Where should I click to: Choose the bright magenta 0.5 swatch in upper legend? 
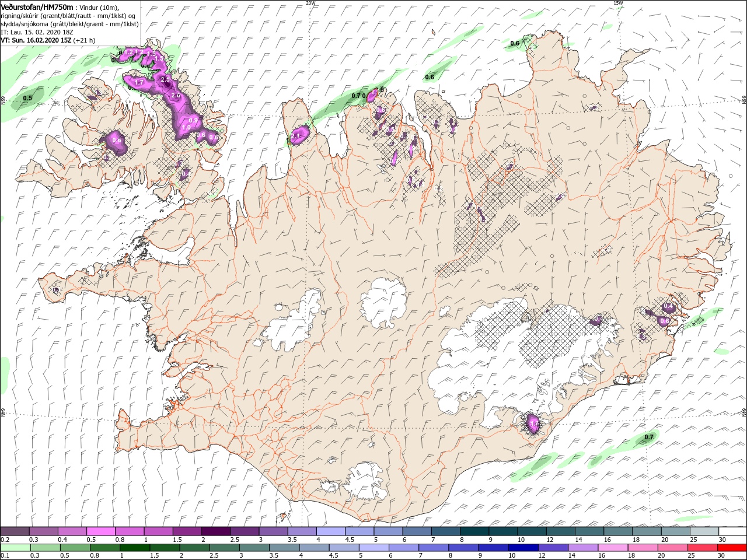[x=100, y=531]
